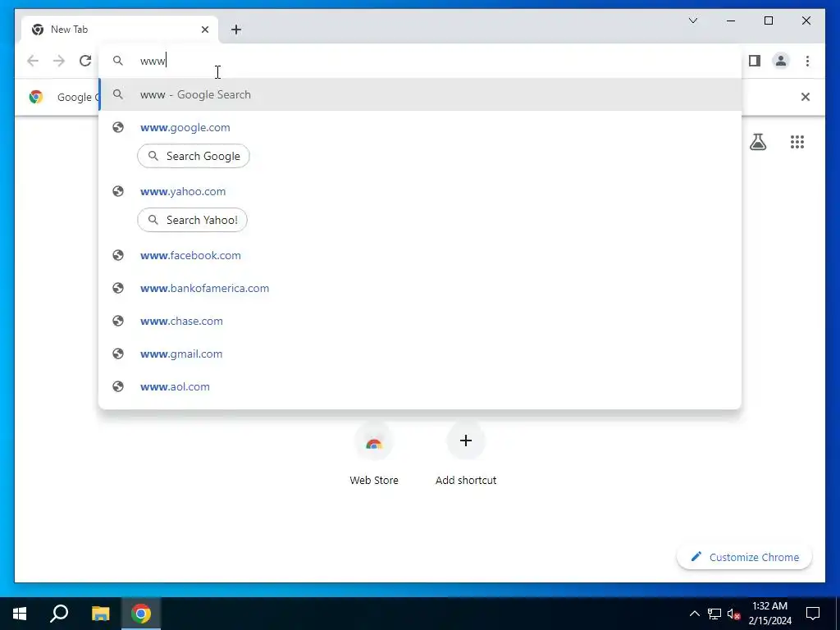Image resolution: width=840 pixels, height=630 pixels.
Task: Select www.aol.com suggestion
Action: tap(421, 386)
